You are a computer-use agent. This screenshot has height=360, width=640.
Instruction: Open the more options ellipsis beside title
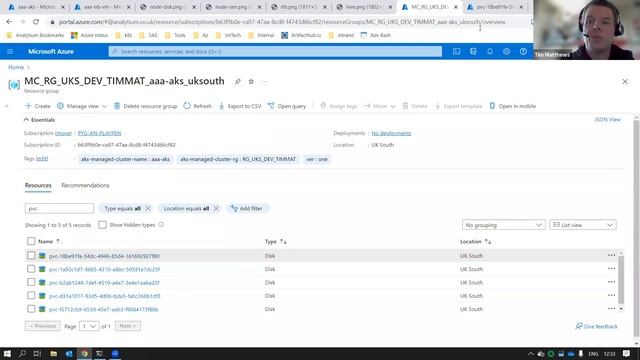264,81
